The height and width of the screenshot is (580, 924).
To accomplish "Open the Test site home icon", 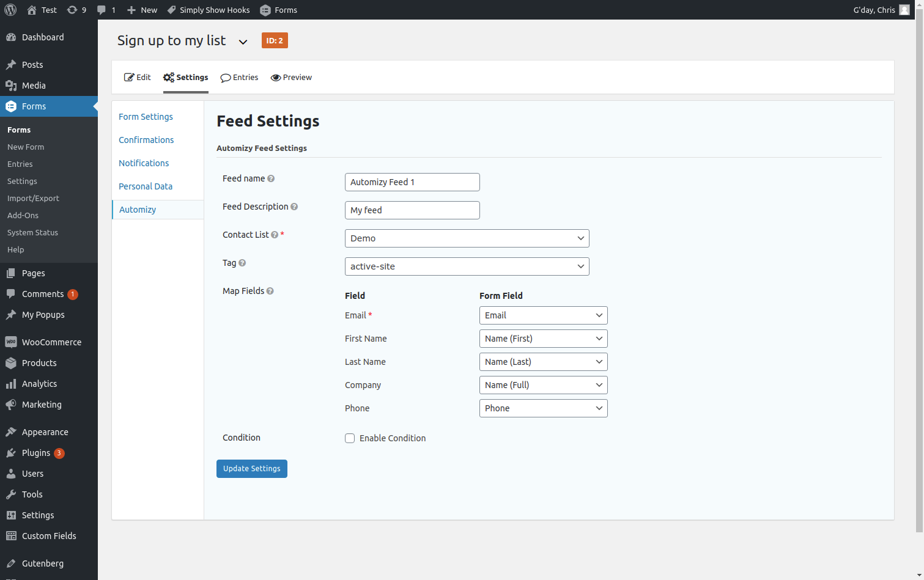I will (32, 10).
